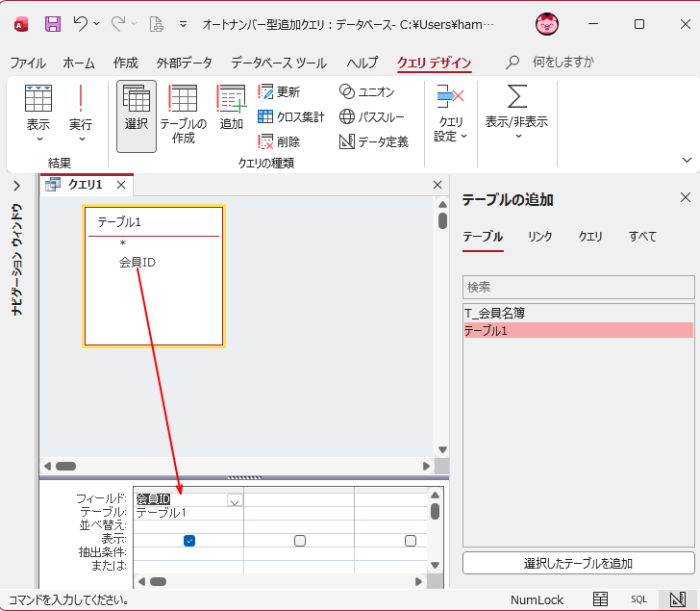Viewport: 700px width, 611px height.
Task: Open the 外部データ ribbon tab
Action: click(183, 64)
